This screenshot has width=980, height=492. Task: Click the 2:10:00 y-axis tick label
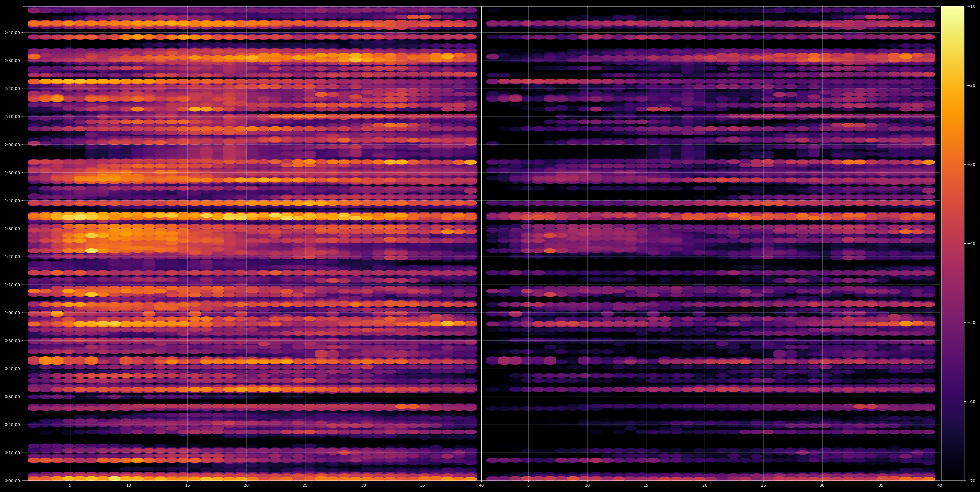click(x=12, y=117)
